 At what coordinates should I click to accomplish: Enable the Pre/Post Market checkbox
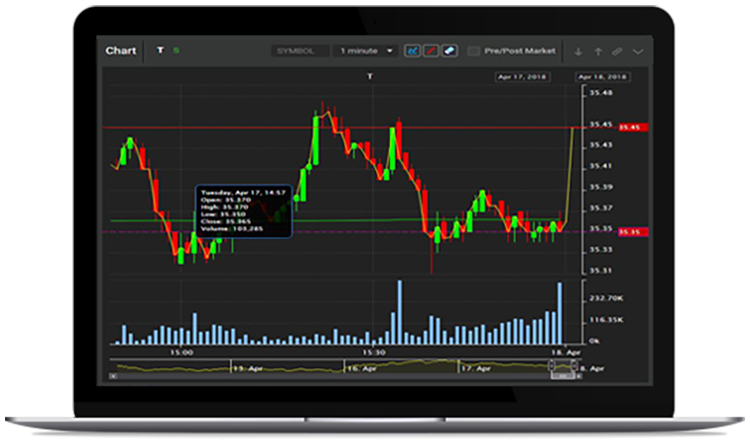click(x=474, y=50)
